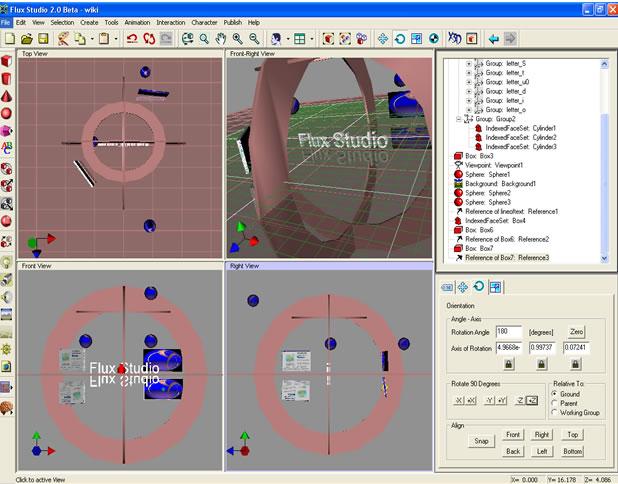This screenshot has width=618, height=484.
Task: Select Box: Box6 in the tree
Action: click(479, 230)
